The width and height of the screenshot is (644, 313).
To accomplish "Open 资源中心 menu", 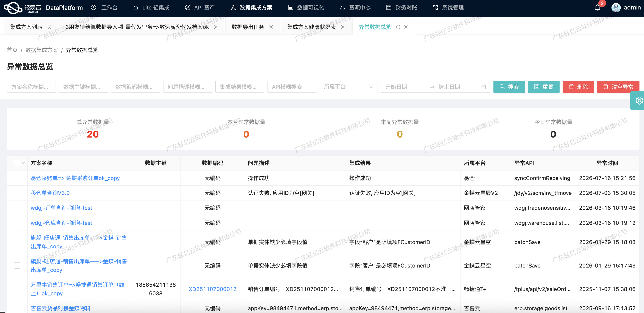I will (355, 8).
